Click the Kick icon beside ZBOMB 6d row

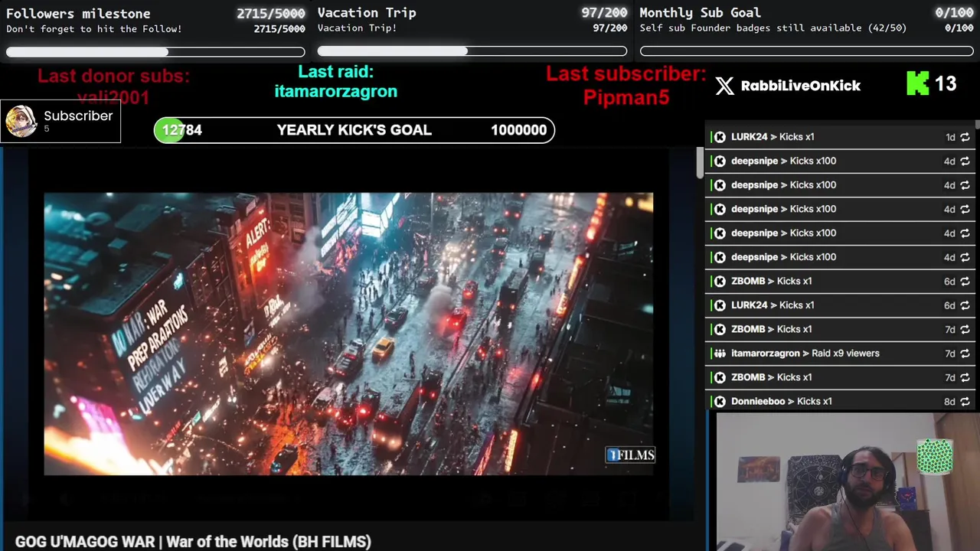tap(720, 281)
